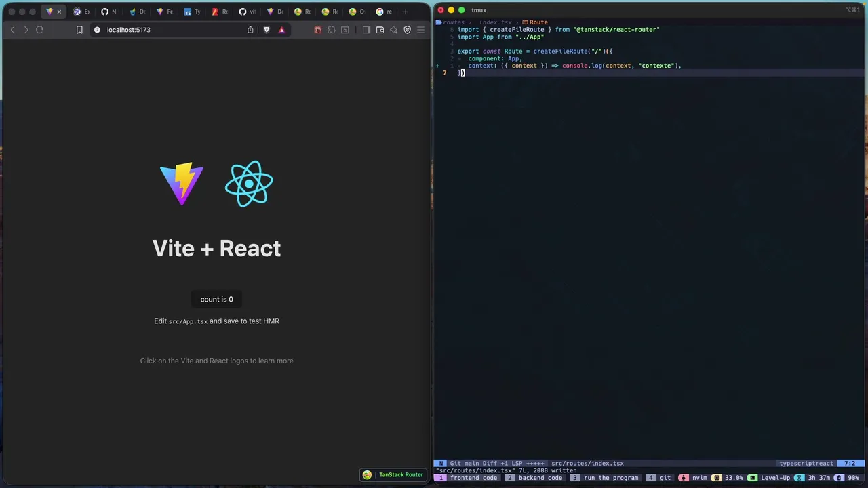Viewport: 868px width, 488px height.
Task: Open the extensions puzzle-piece menu
Action: click(x=331, y=30)
